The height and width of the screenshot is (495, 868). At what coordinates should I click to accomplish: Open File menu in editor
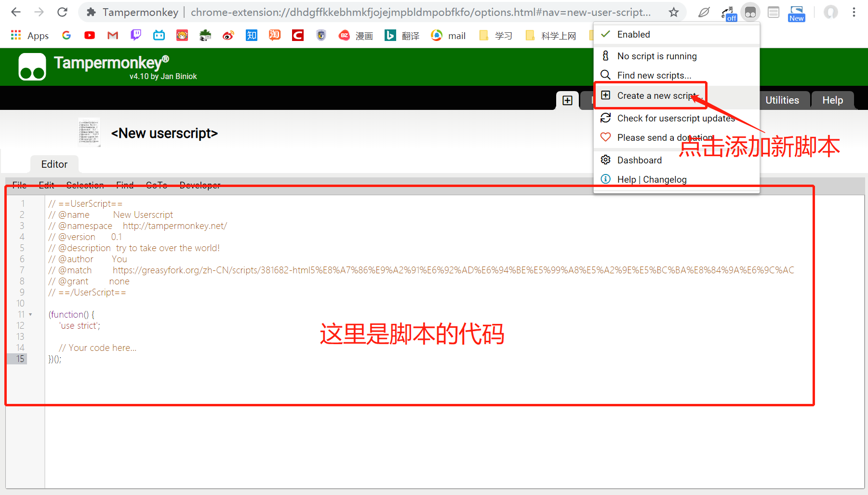[19, 185]
